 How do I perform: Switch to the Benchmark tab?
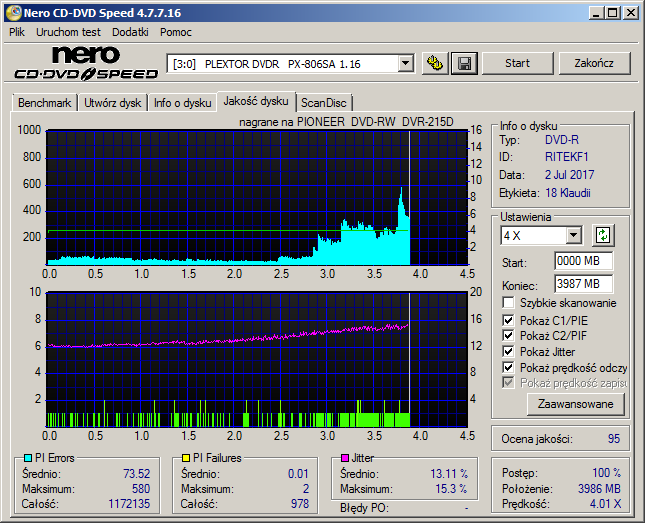44,103
